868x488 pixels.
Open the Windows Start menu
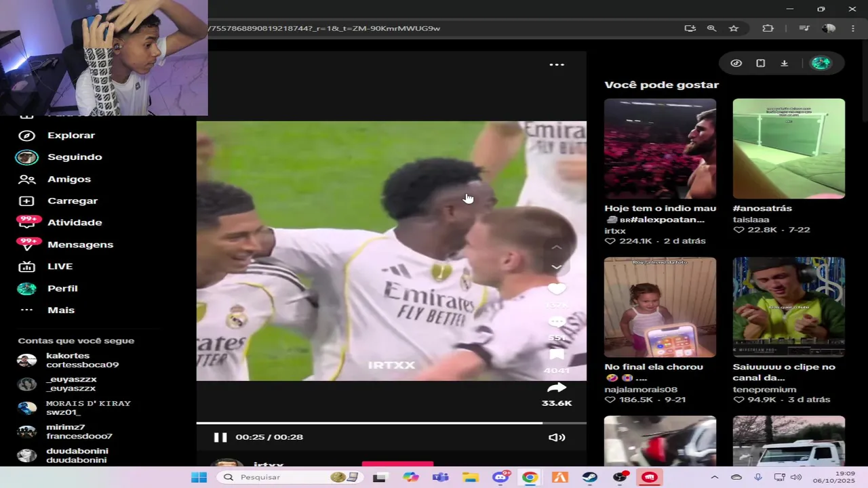pos(199,477)
